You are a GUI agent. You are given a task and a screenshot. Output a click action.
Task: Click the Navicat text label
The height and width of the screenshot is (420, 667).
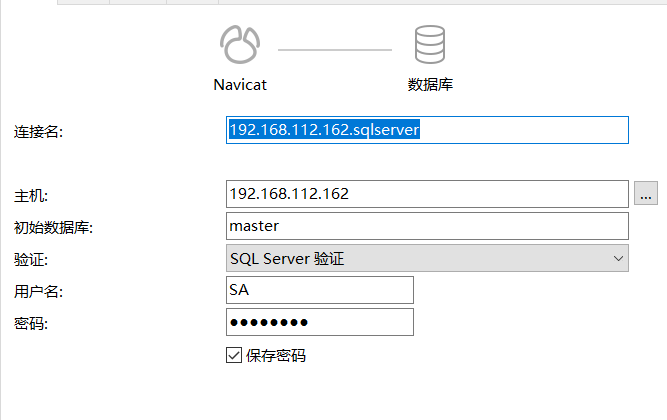pyautogui.click(x=240, y=85)
